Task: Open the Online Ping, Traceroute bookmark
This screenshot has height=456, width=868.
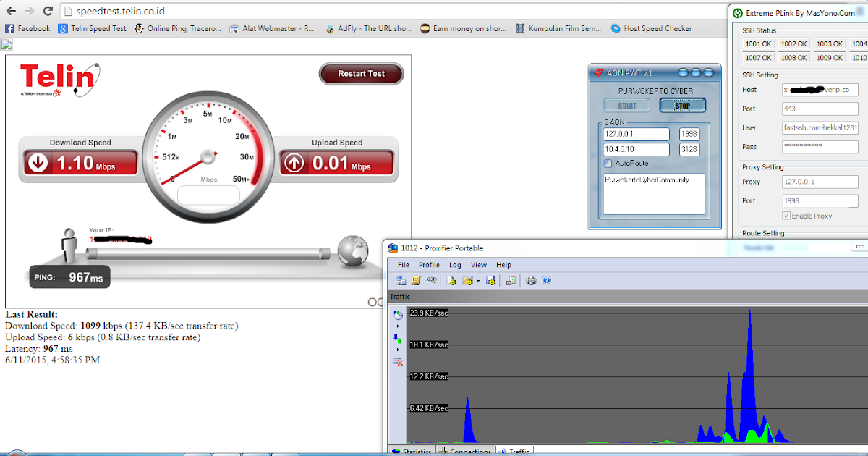Action: tap(179, 29)
